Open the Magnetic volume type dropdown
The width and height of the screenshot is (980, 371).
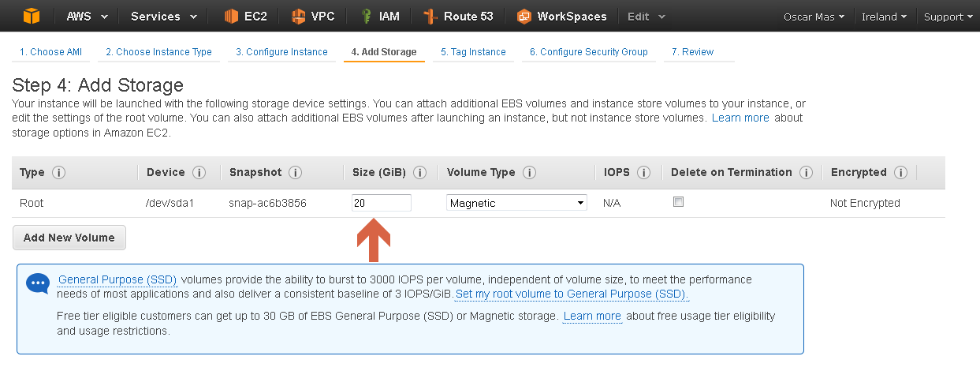pos(517,203)
